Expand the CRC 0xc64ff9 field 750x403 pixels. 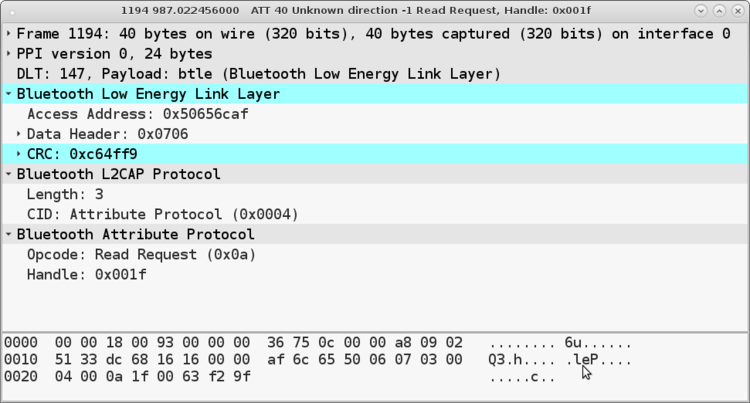pos(19,154)
